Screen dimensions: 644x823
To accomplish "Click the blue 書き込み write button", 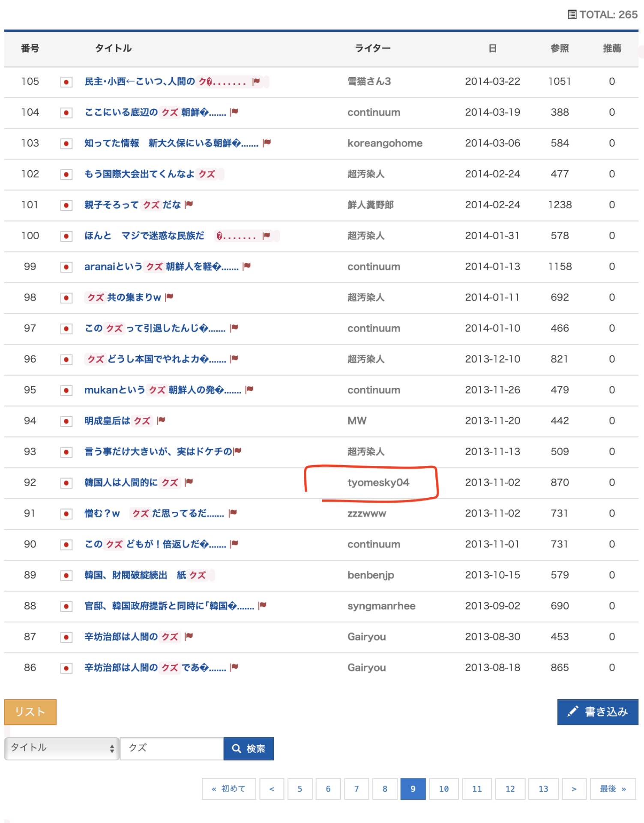I will 597,712.
